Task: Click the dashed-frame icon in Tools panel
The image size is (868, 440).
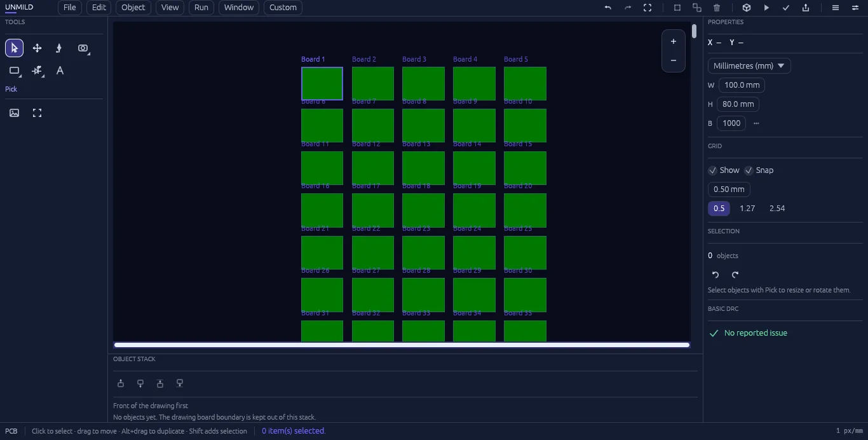Action: click(37, 113)
